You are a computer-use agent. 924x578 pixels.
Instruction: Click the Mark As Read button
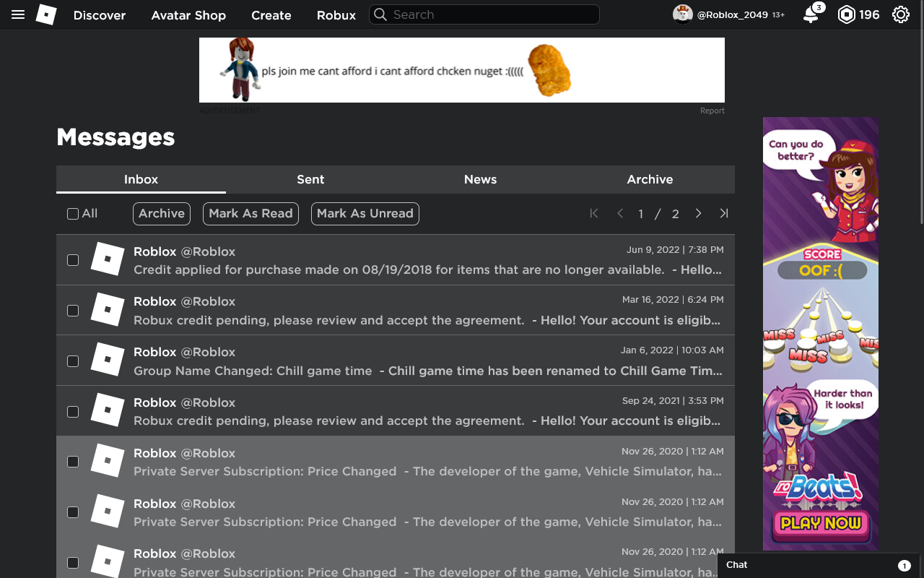pyautogui.click(x=250, y=213)
